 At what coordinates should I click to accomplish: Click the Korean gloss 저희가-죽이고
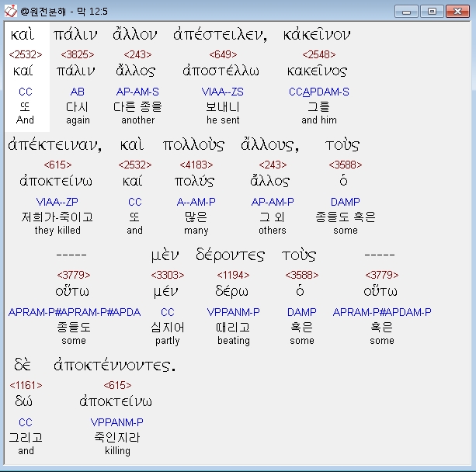point(57,217)
